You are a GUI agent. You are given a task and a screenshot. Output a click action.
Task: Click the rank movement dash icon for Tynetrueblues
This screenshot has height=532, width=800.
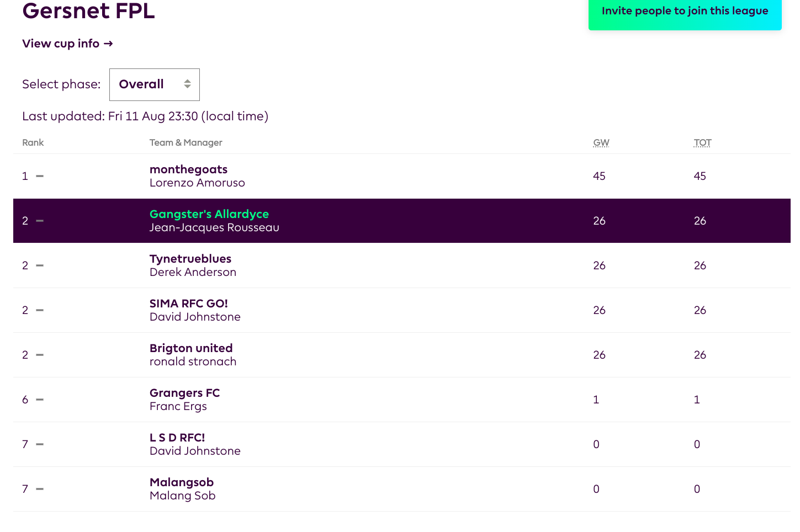(40, 265)
